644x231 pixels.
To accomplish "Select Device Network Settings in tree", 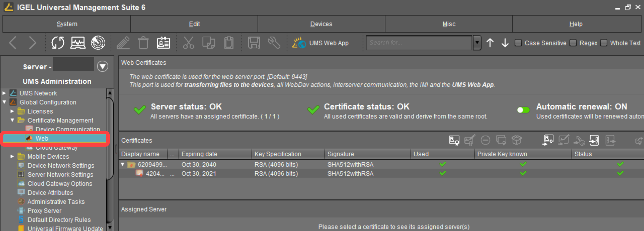I will (x=61, y=165).
